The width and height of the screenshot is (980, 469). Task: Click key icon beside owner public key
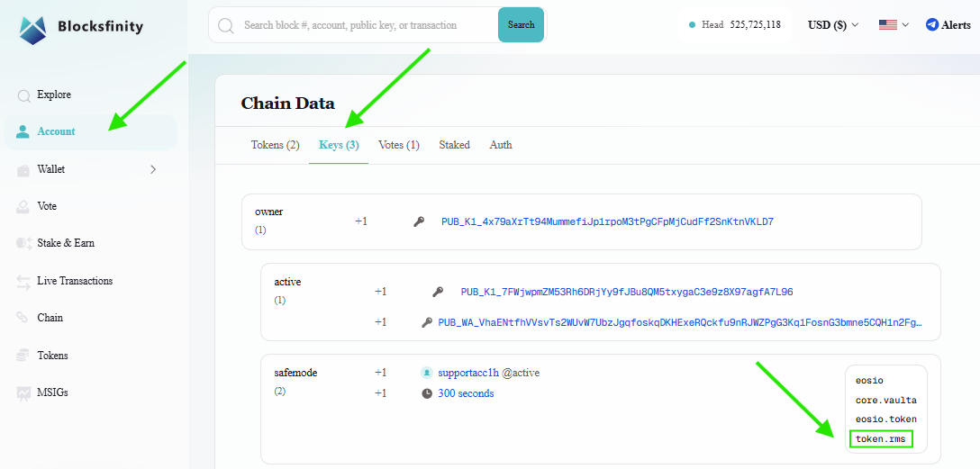click(x=420, y=221)
